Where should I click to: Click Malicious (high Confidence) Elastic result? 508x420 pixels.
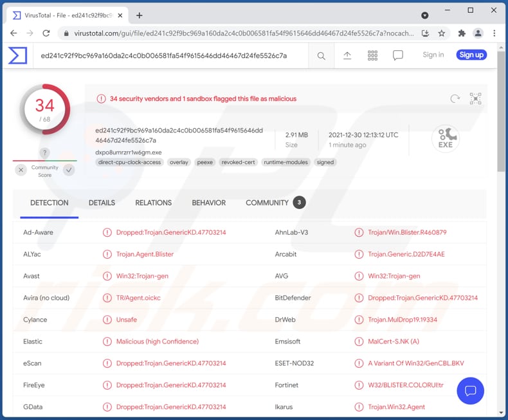pos(158,342)
